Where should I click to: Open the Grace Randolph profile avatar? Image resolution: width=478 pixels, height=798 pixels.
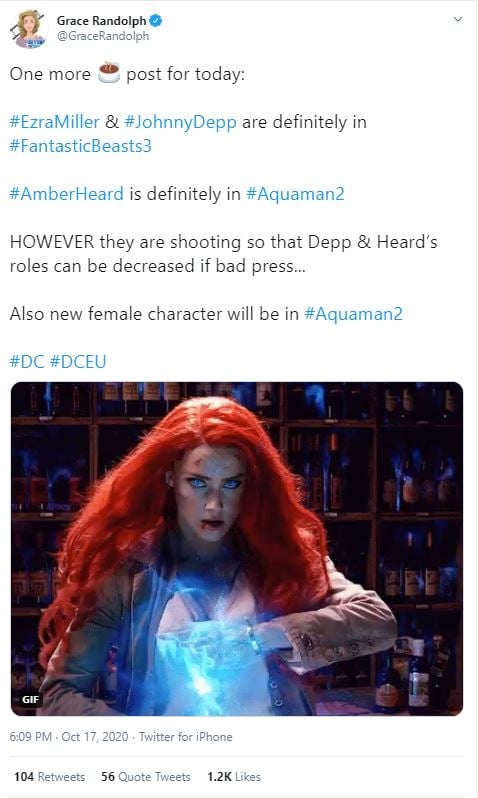click(30, 28)
